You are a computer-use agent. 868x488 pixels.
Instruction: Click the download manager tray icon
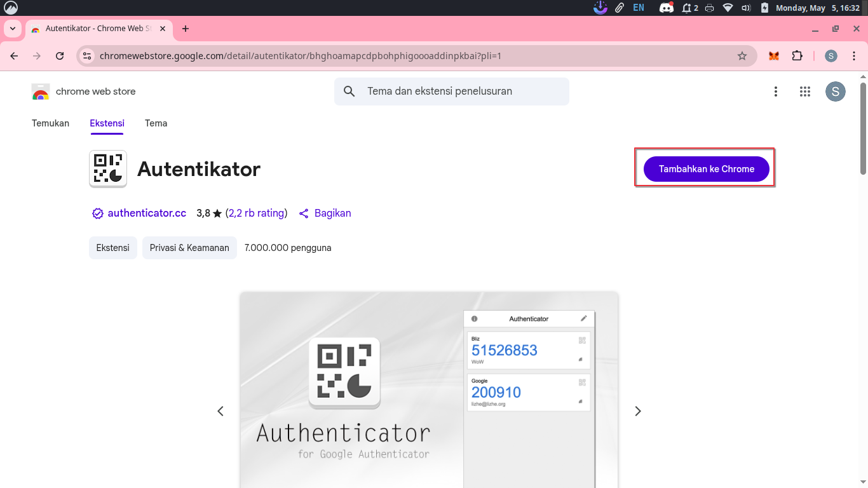(x=600, y=8)
